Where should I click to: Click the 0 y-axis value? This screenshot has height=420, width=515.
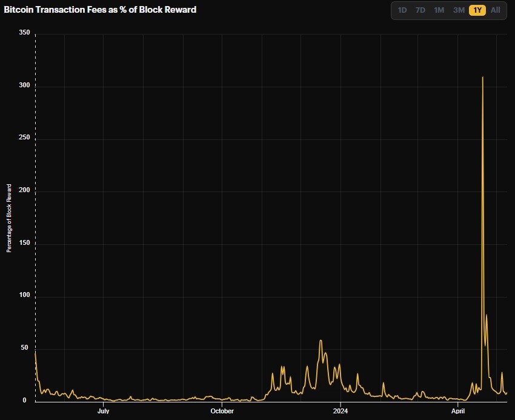pos(24,400)
